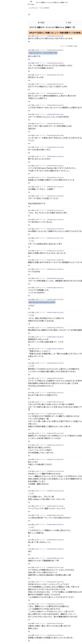Reply to post 0013 with arrow icon
82x644 pixels.
(29, 174)
